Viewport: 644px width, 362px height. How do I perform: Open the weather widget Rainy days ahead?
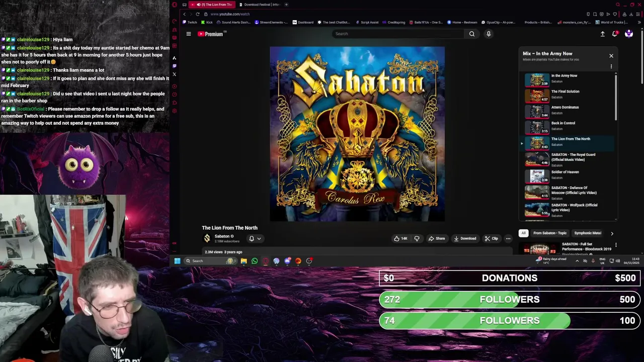point(551,260)
